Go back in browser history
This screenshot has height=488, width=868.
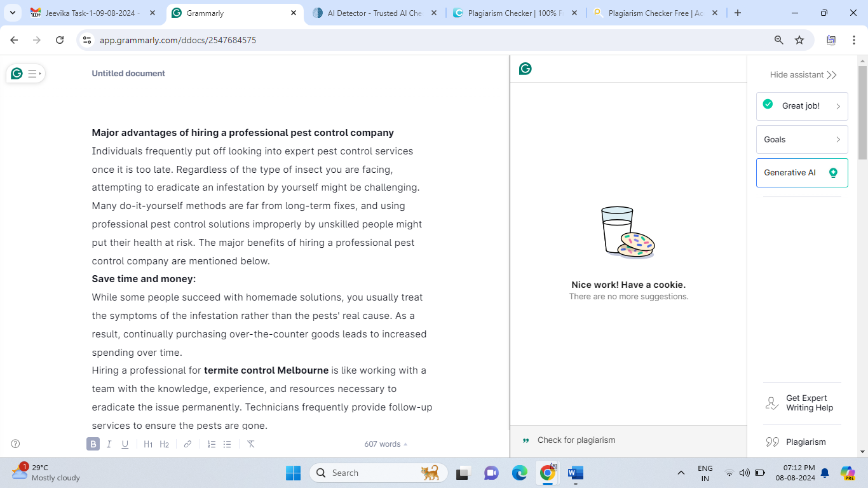15,40
